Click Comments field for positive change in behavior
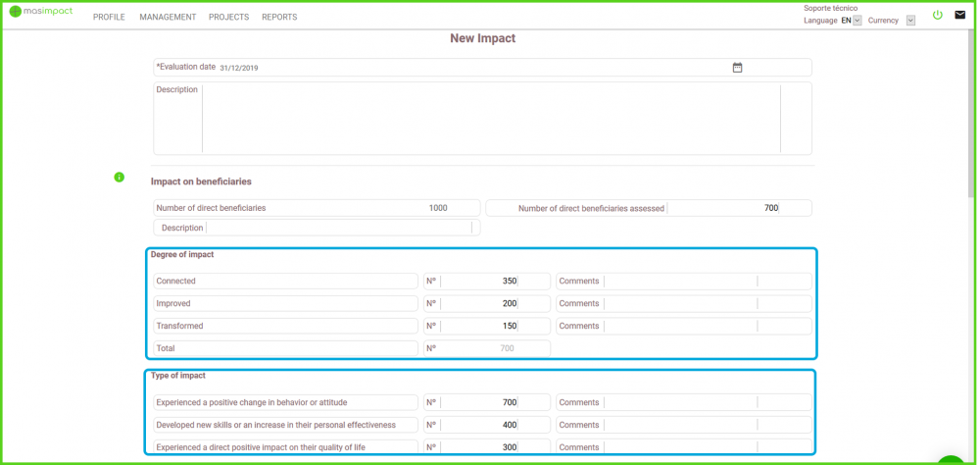 tap(680, 402)
